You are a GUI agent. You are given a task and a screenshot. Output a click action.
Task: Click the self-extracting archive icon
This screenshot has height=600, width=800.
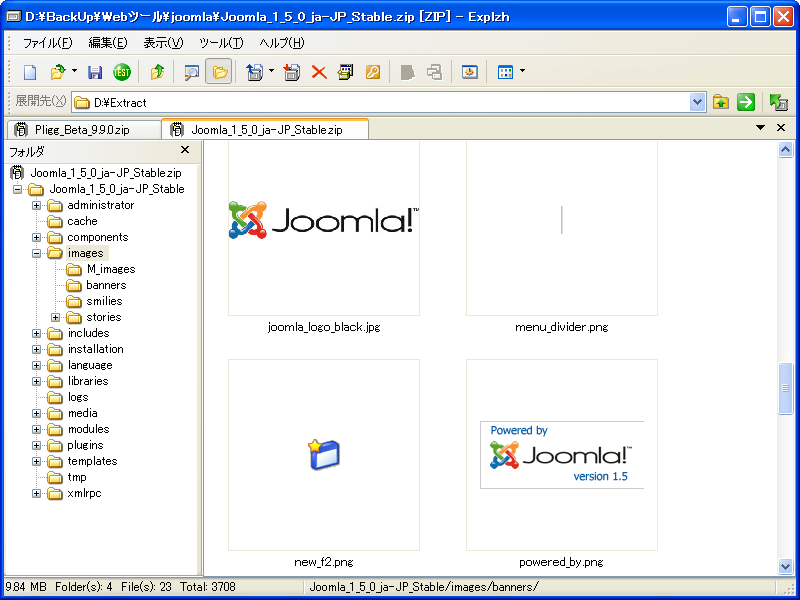[x=346, y=72]
